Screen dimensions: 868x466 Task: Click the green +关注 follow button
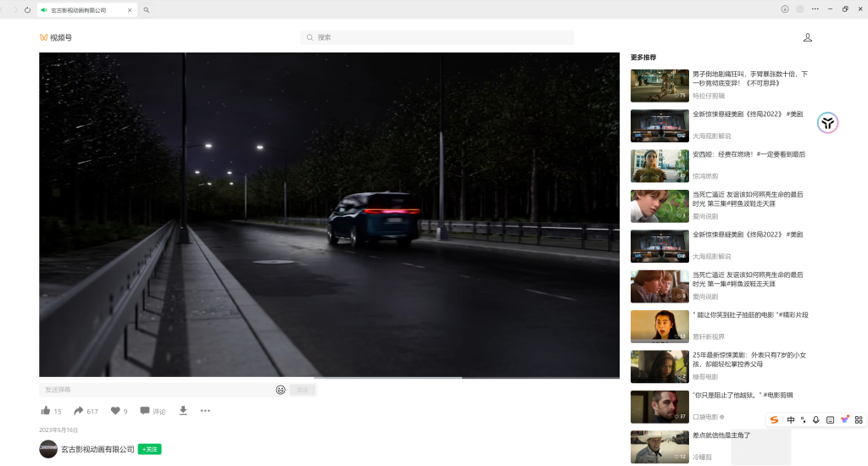pos(149,449)
